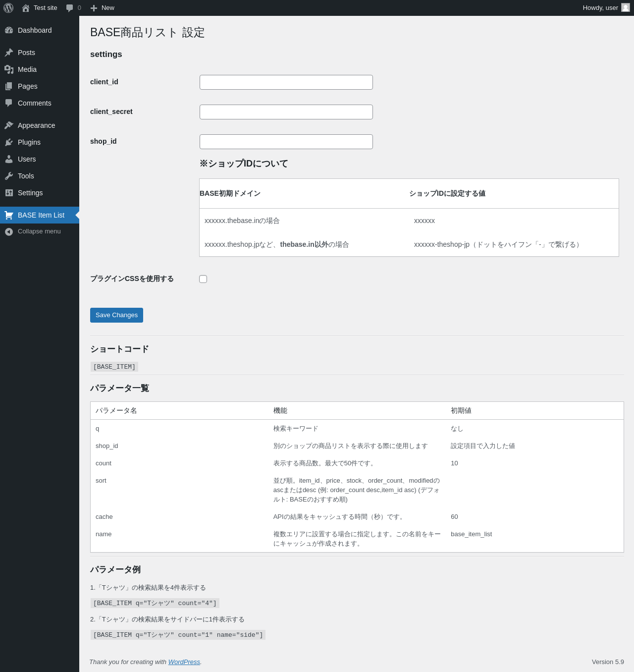Click the shop_id label beside the input
The width and height of the screenshot is (634, 672).
point(104,141)
